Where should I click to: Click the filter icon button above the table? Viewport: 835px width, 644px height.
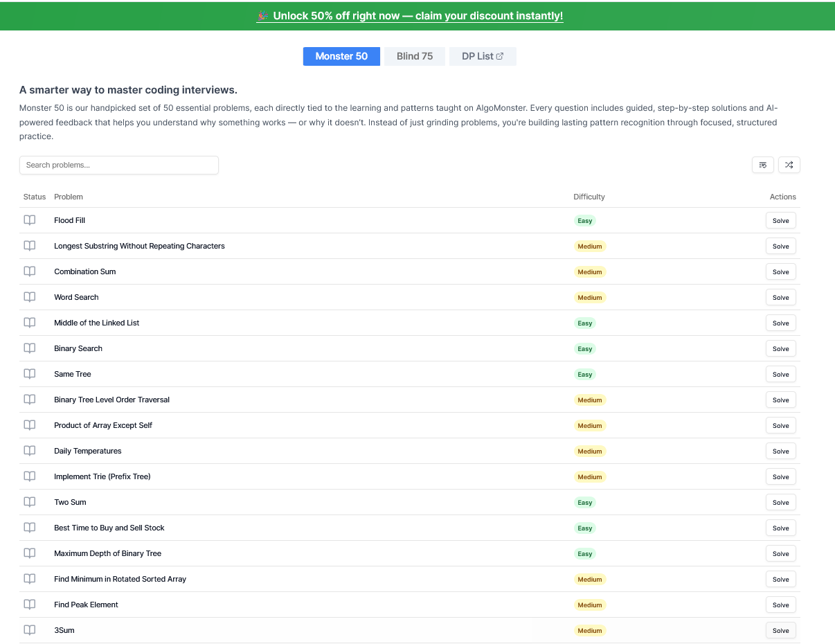tap(762, 165)
